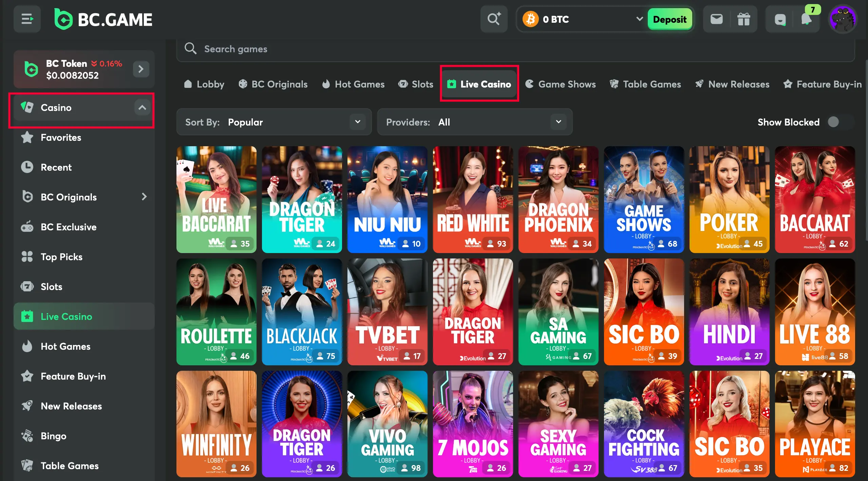868x481 pixels.
Task: Open notifications bell with 7 badge
Action: click(807, 19)
